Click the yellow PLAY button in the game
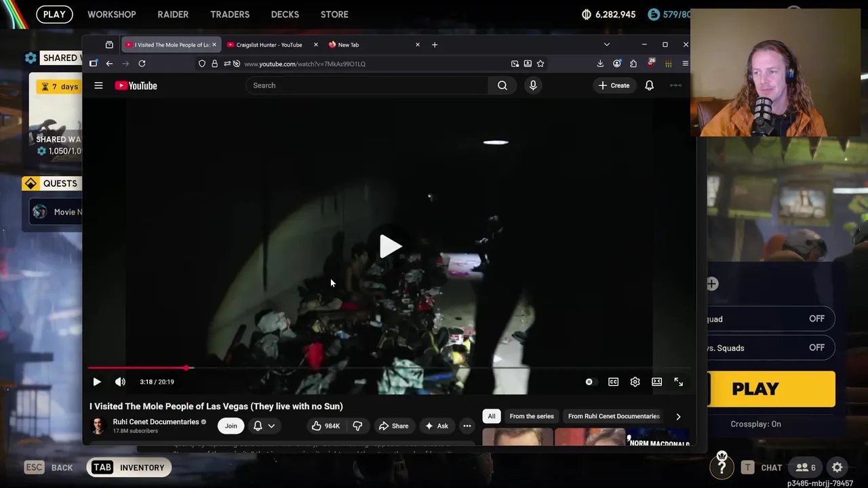Image resolution: width=868 pixels, height=488 pixels. [771, 389]
